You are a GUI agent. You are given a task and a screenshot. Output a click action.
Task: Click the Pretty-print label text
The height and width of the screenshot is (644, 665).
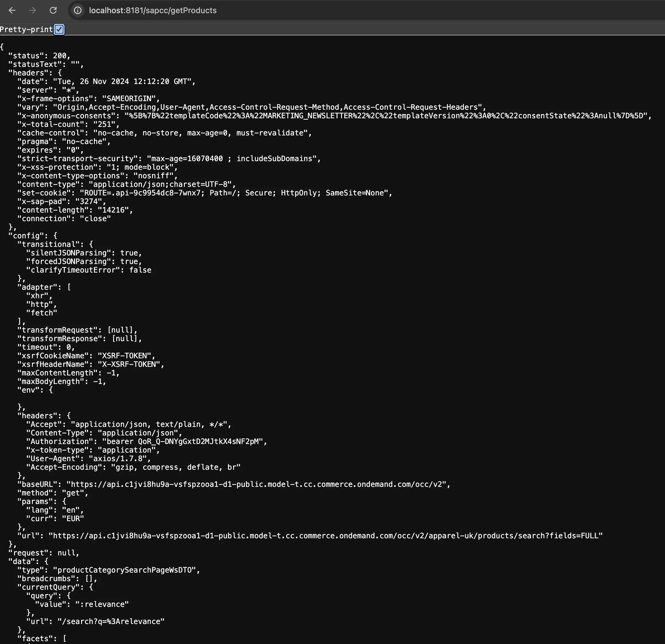[26, 29]
